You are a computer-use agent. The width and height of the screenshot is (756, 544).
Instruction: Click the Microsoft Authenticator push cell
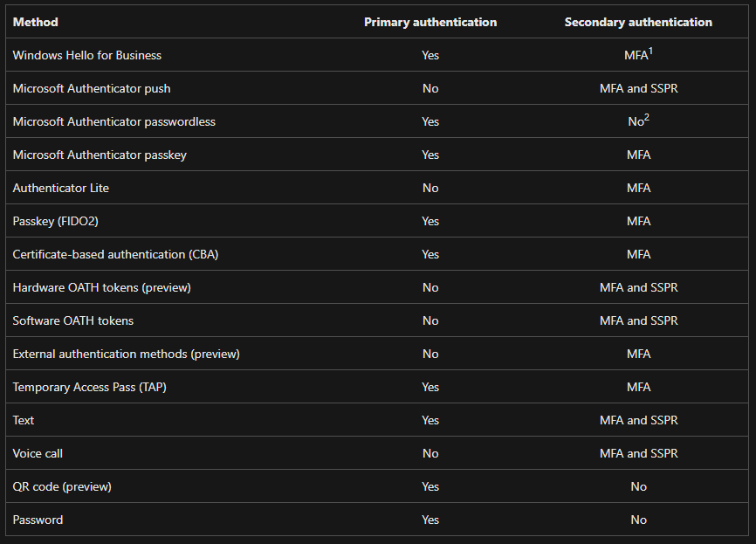click(x=92, y=88)
